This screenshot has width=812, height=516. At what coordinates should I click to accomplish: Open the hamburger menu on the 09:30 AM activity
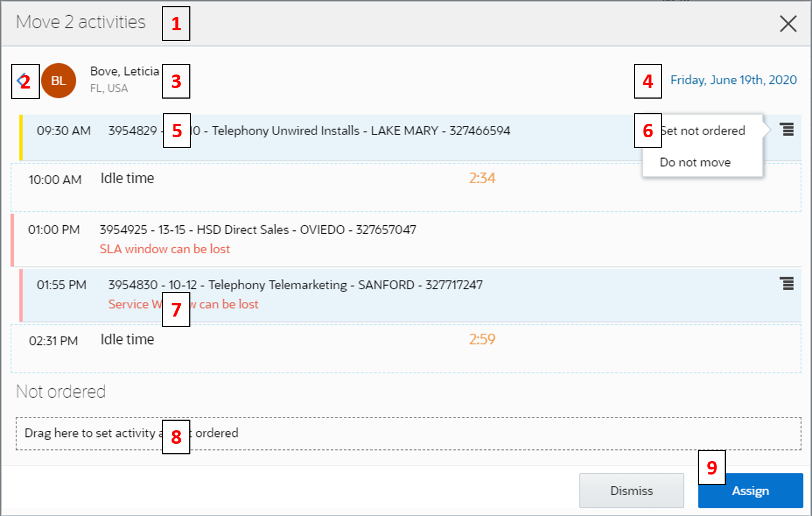tap(787, 129)
